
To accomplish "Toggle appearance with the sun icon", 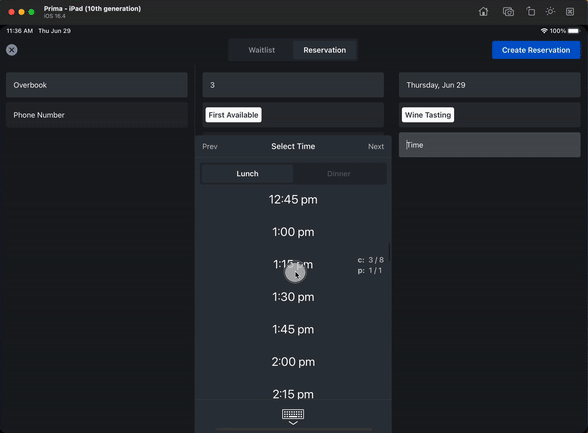I will point(550,11).
